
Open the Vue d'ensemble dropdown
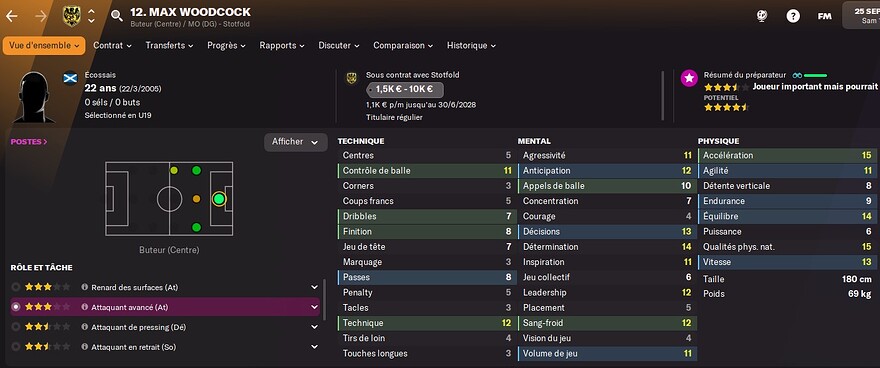(x=44, y=45)
